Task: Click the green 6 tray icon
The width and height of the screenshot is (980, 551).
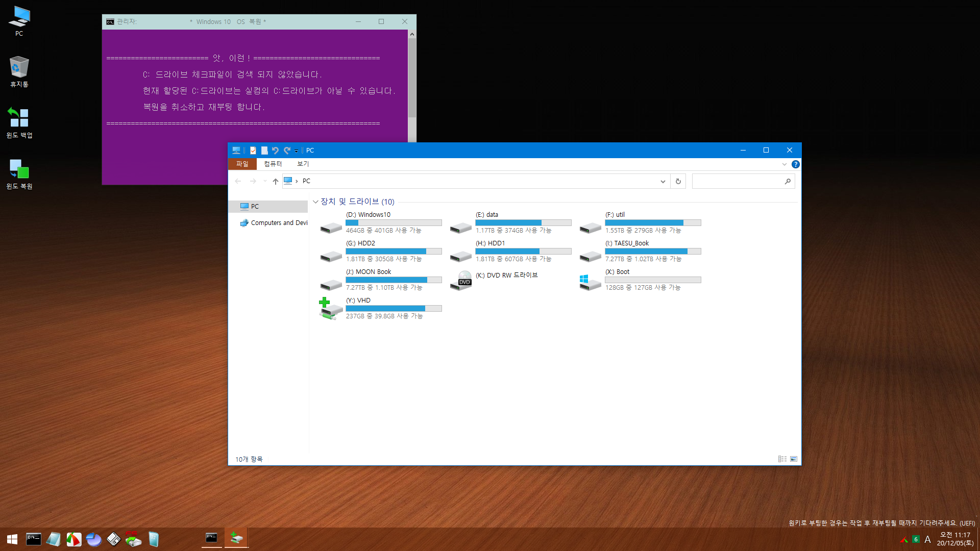Action: [916, 540]
